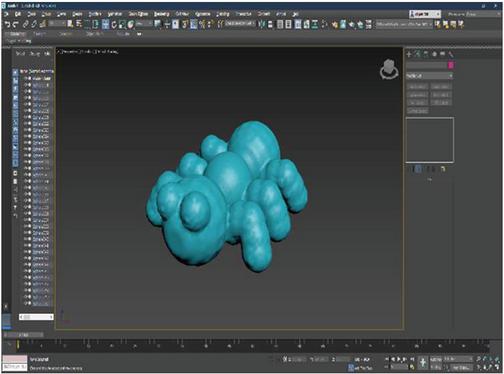Toggle the Ribbon display toolbar icon
The height and width of the screenshot is (374, 504).
[298, 24]
